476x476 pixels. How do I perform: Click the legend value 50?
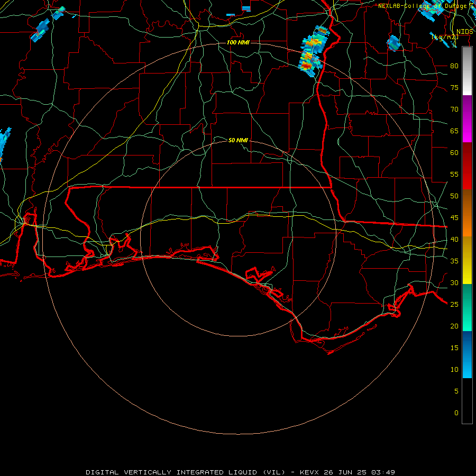click(x=454, y=196)
